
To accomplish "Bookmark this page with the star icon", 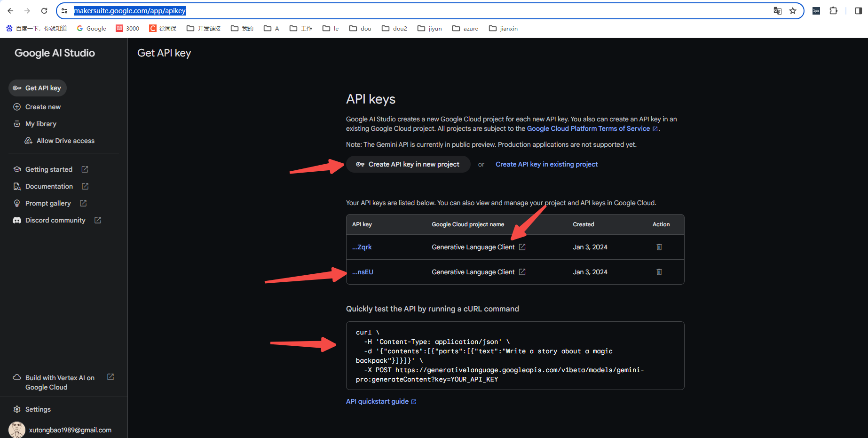I will [793, 11].
